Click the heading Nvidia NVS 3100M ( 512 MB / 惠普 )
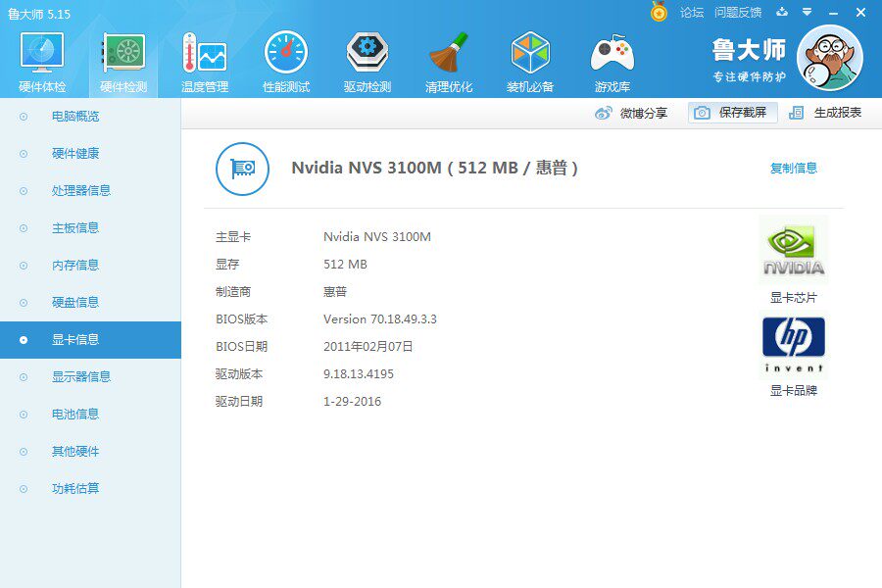Viewport: 882px width, 588px height. [x=434, y=168]
